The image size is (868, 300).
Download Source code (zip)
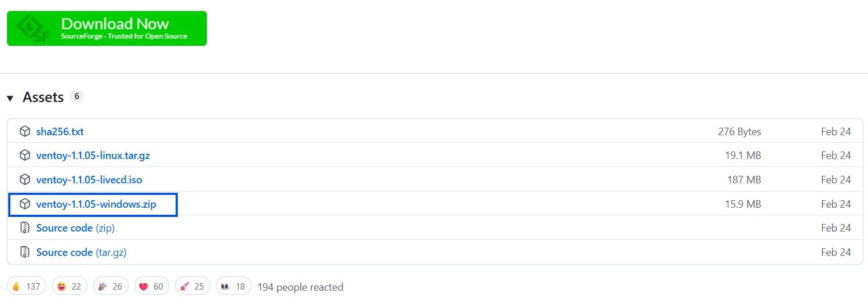tap(75, 228)
